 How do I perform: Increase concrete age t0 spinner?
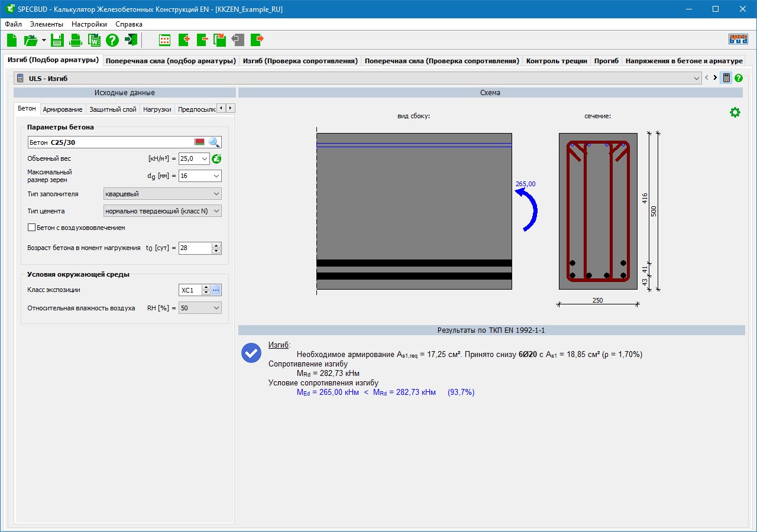click(x=216, y=245)
